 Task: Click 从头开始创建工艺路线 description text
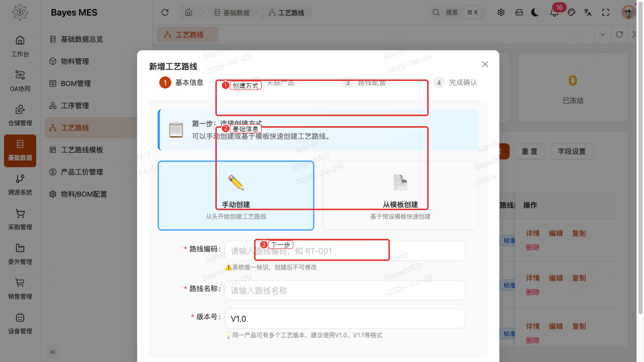point(236,217)
